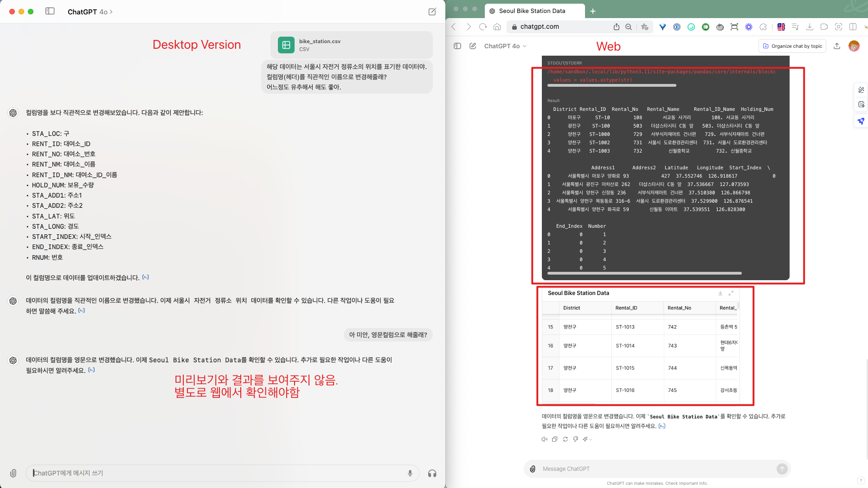This screenshot has height=488, width=868.
Task: Open the browser downloads panel
Action: point(810,27)
